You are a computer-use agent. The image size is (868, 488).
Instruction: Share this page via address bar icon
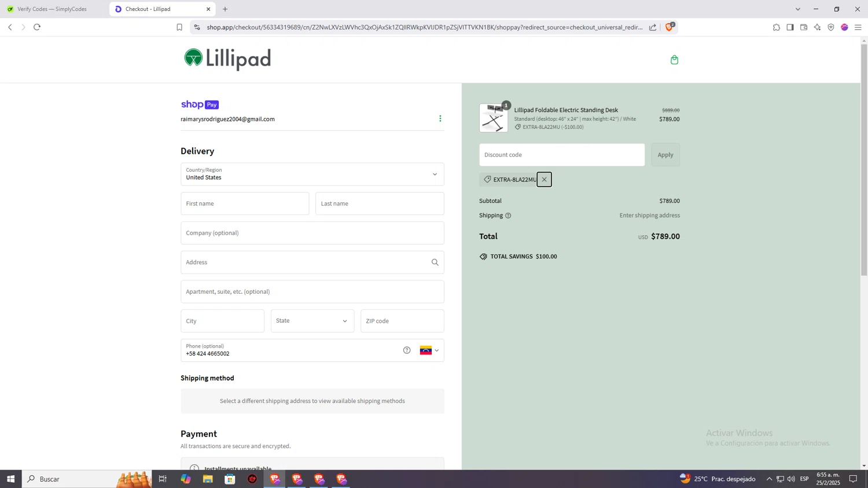click(653, 27)
